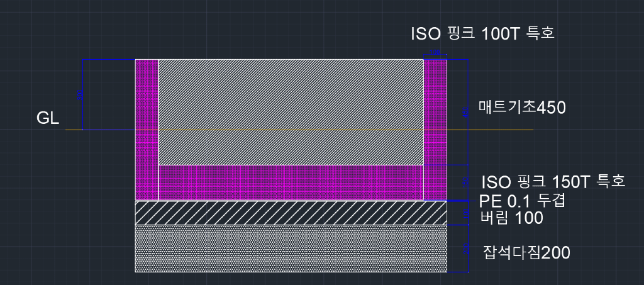Click the wide diagonal lean concrete hatch
The image size is (644, 285).
[x=289, y=213]
